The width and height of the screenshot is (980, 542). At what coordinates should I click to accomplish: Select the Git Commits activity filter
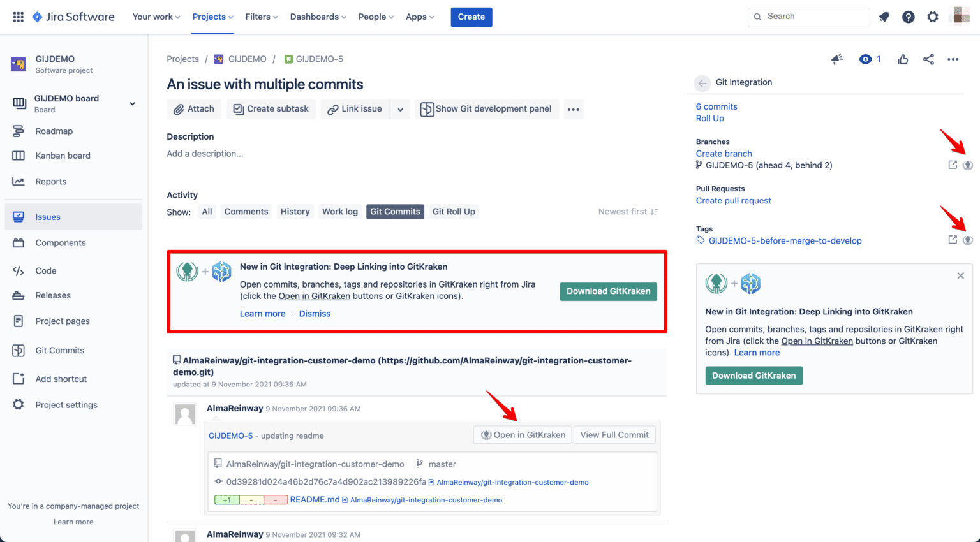click(x=395, y=211)
